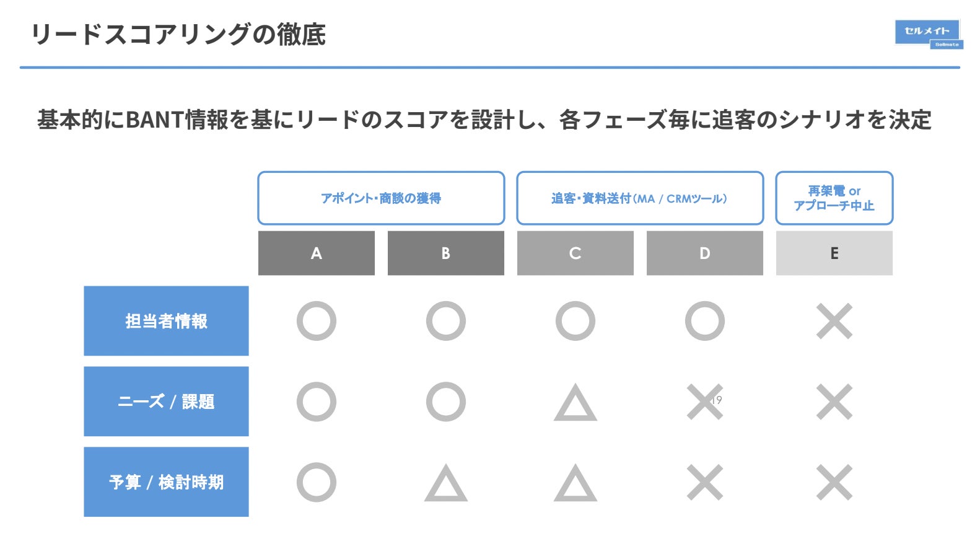The height and width of the screenshot is (549, 980).
Task: Click the triangle icon for 予算/検討時期 column C
Action: coord(575,484)
